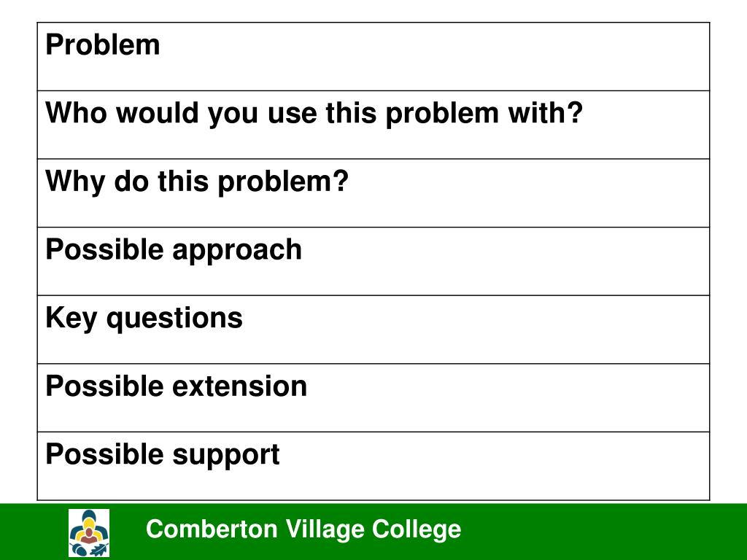Select the 'Why do this problem?' label
Viewport: 747px width, 560px height.
197,182
